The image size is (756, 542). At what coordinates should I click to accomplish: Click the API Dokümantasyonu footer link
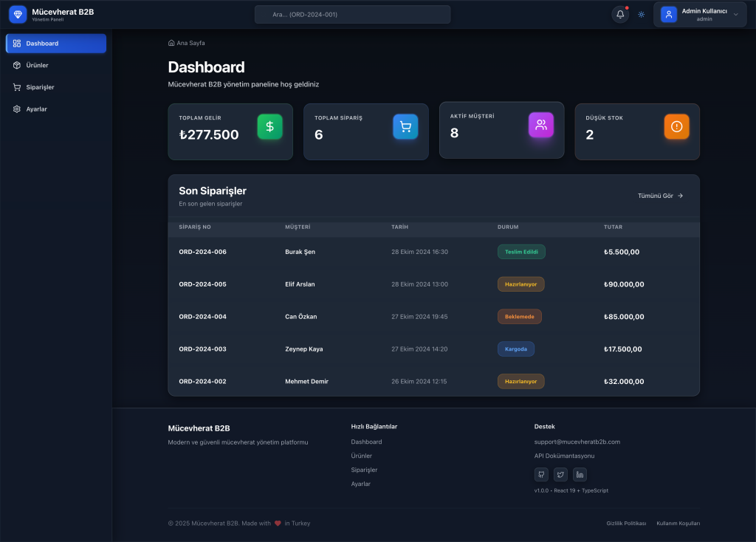coord(564,456)
